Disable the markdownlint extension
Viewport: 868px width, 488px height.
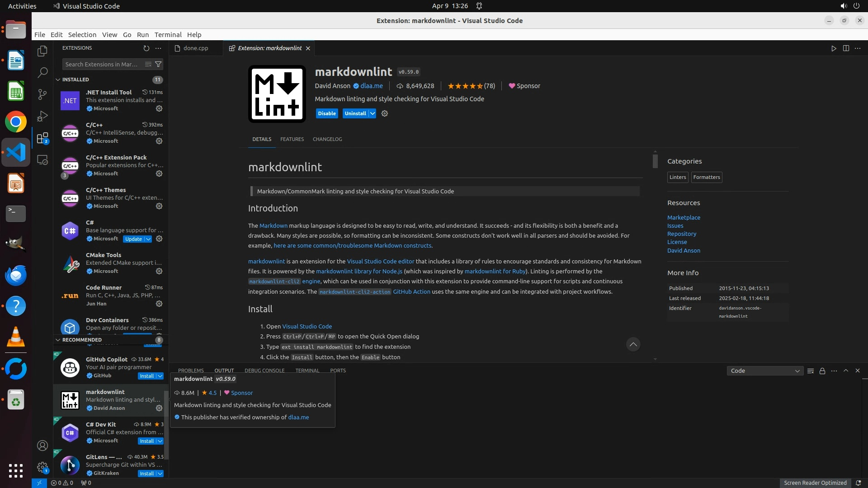[326, 114]
